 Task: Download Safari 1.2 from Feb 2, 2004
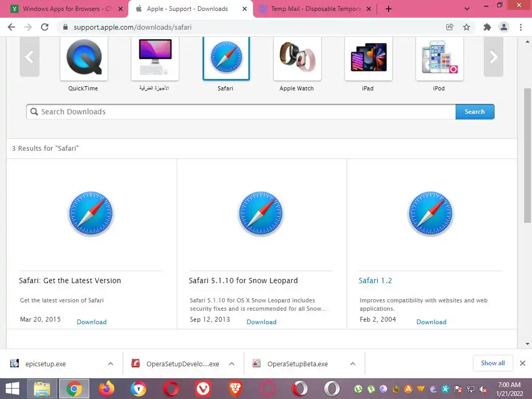point(432,322)
